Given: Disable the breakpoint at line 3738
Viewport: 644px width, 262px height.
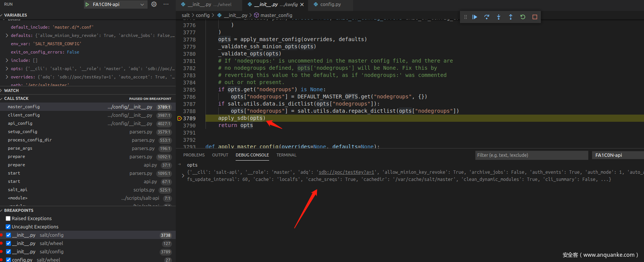Looking at the screenshot, I should pos(8,235).
